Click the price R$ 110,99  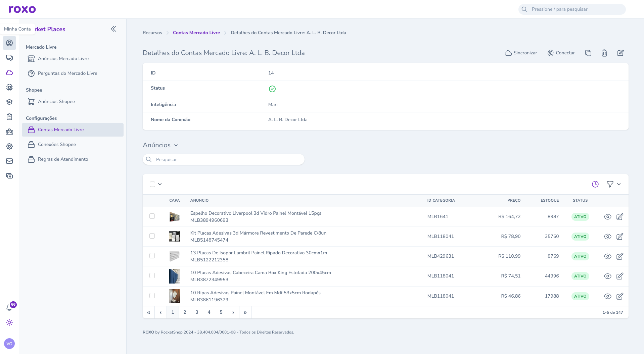pyautogui.click(x=509, y=256)
